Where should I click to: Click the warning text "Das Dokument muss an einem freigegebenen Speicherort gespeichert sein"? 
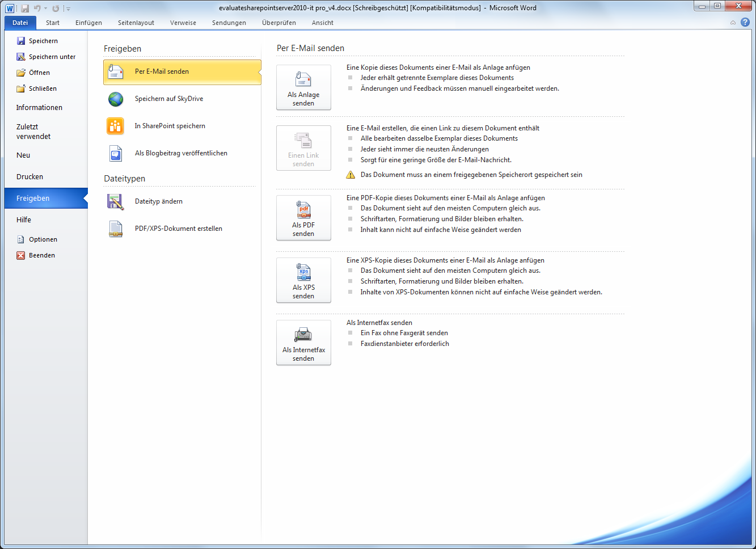click(471, 175)
